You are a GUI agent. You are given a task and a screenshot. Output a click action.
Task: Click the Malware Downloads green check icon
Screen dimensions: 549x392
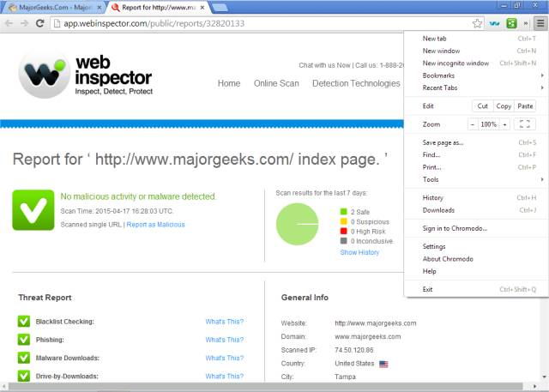(24, 358)
